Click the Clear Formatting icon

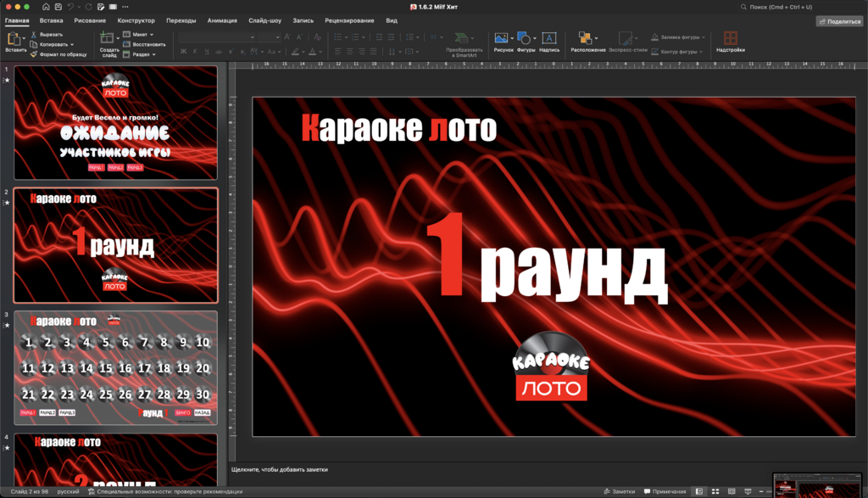(317, 37)
